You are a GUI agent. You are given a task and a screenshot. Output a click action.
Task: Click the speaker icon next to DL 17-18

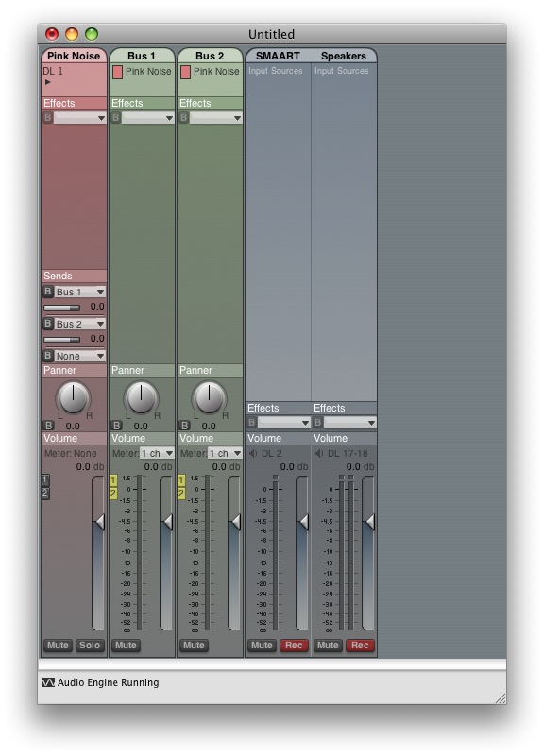tap(319, 453)
